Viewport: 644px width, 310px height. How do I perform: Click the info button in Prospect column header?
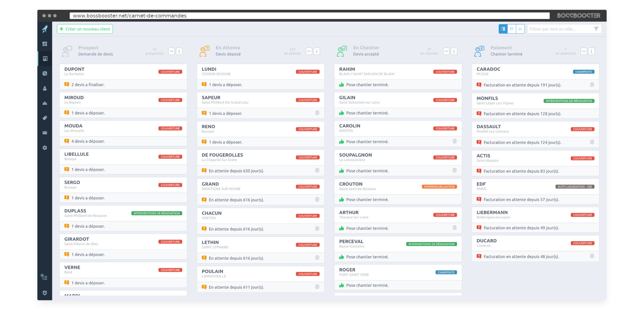click(179, 51)
